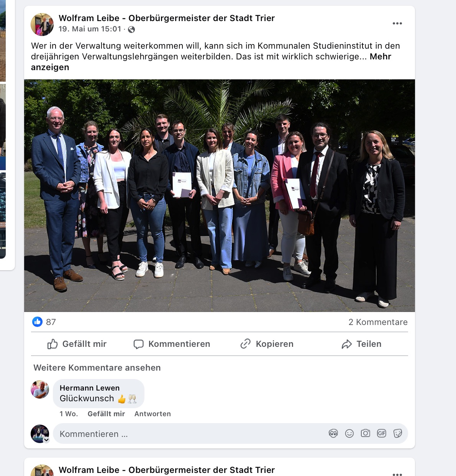This screenshot has height=476, width=456.
Task: Expand Weitere Kommentare ansehen
Action: [97, 368]
